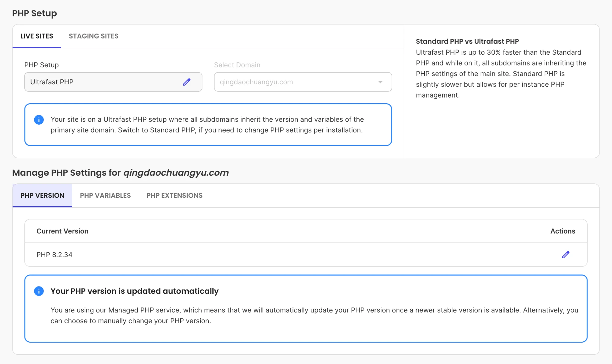This screenshot has width=612, height=364.
Task: Select the PHP Version tab
Action: [42, 195]
